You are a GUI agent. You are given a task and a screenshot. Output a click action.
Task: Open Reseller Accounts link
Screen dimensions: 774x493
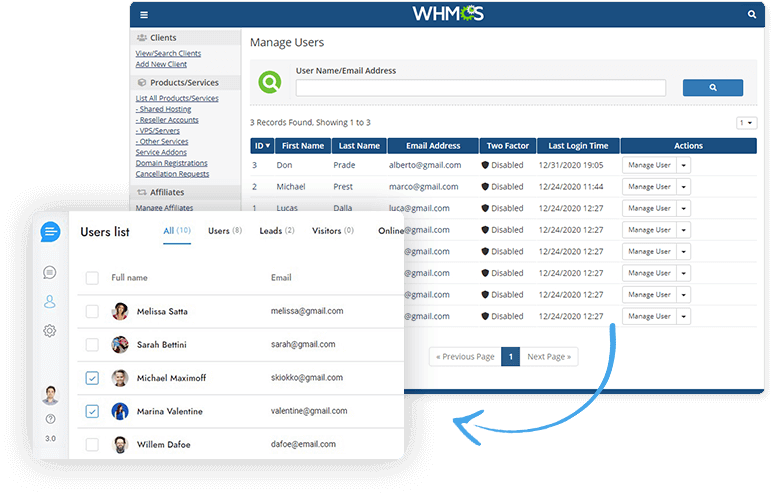(x=167, y=120)
